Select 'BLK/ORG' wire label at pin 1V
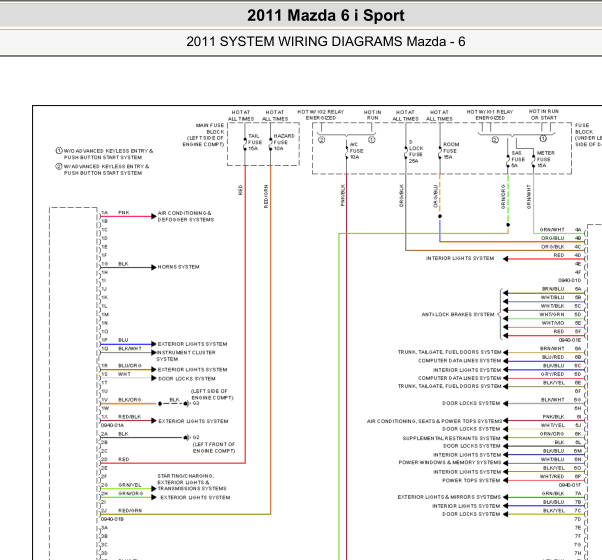 (130, 400)
